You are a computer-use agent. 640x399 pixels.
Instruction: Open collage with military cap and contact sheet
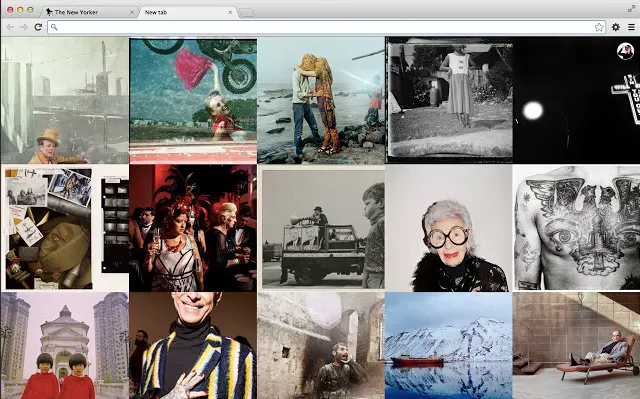click(64, 228)
